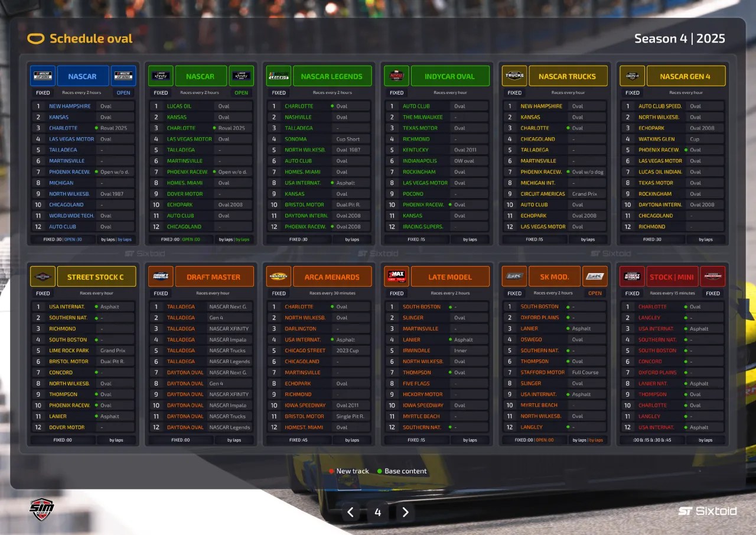This screenshot has width=756, height=535.
Task: Go to the next page arrow
Action: coord(405,512)
